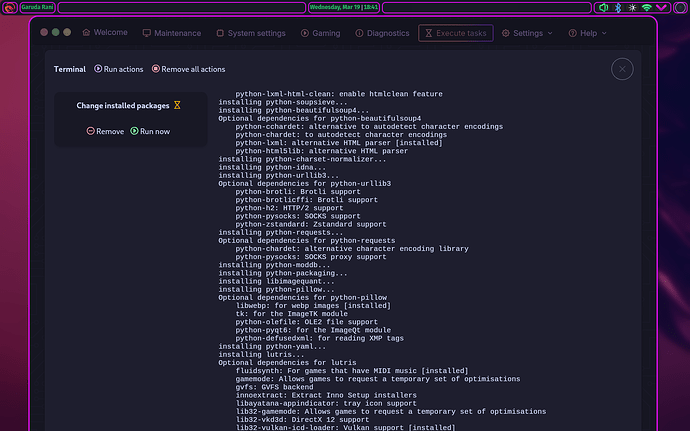Click 'Optional dependencies for lutris' line

click(x=287, y=363)
